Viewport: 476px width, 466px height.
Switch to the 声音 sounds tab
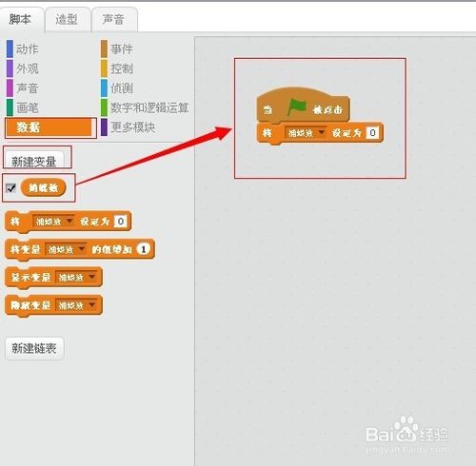point(113,20)
